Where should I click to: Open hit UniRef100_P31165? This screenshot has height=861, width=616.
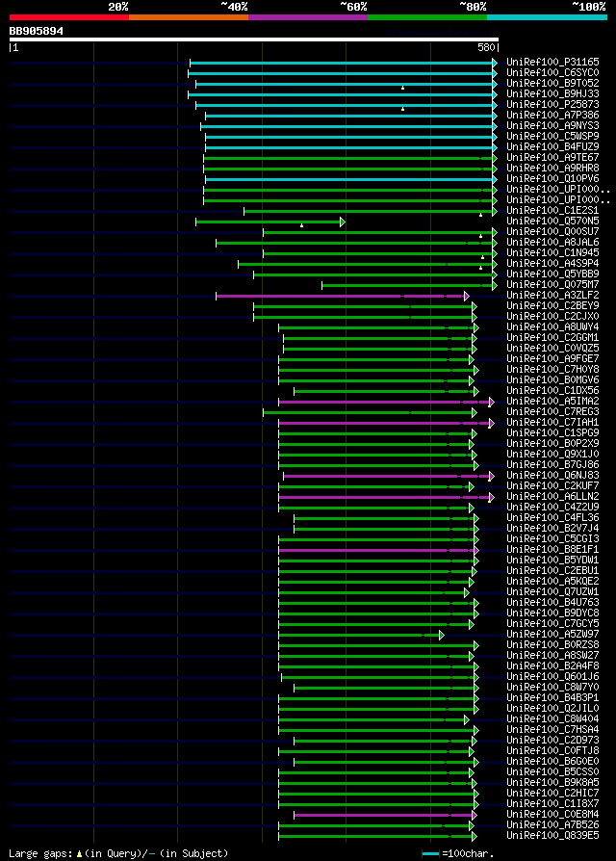552,62
